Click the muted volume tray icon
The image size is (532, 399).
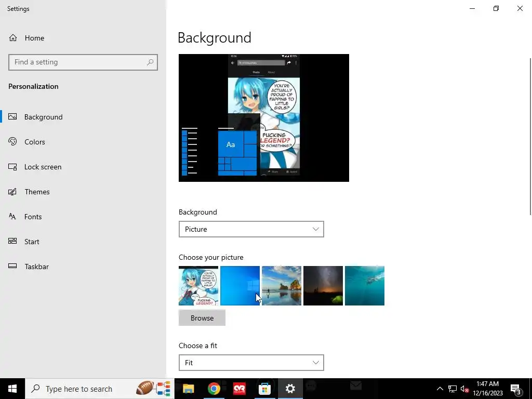(464, 389)
